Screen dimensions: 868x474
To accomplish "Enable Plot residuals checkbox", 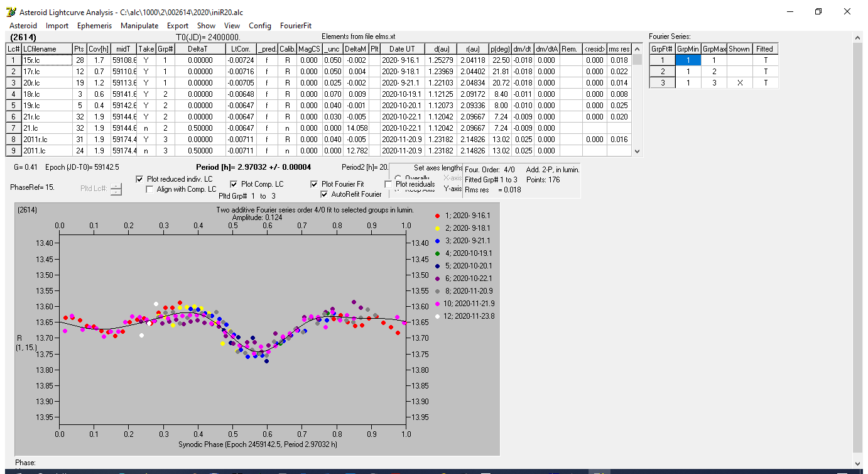I will coord(388,184).
